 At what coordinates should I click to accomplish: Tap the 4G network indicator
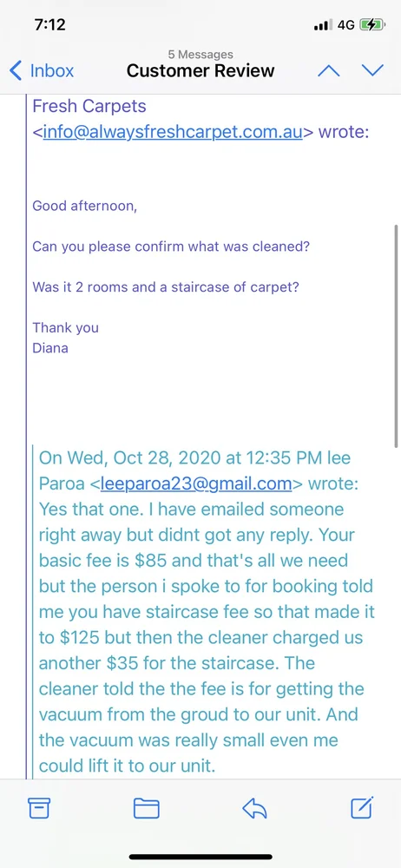pos(345,25)
